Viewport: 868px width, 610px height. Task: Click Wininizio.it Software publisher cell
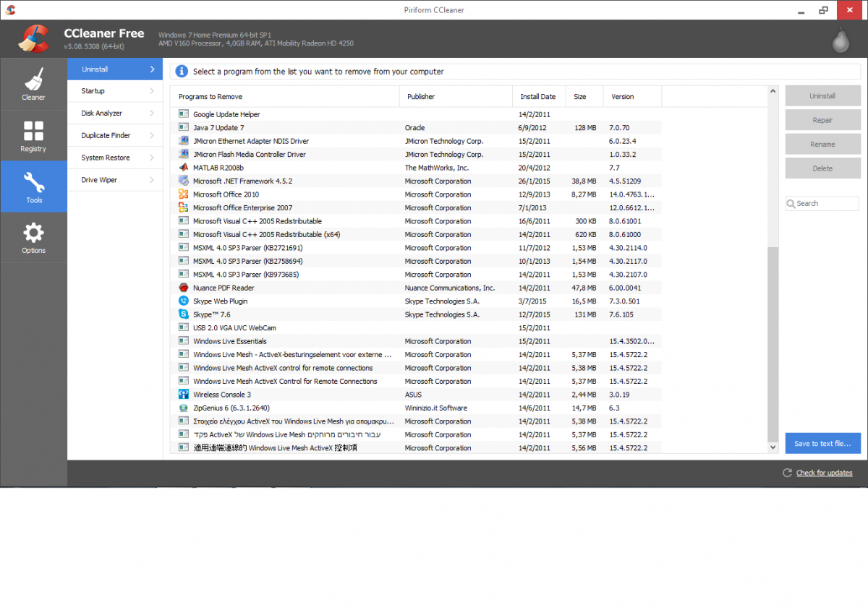pos(436,408)
